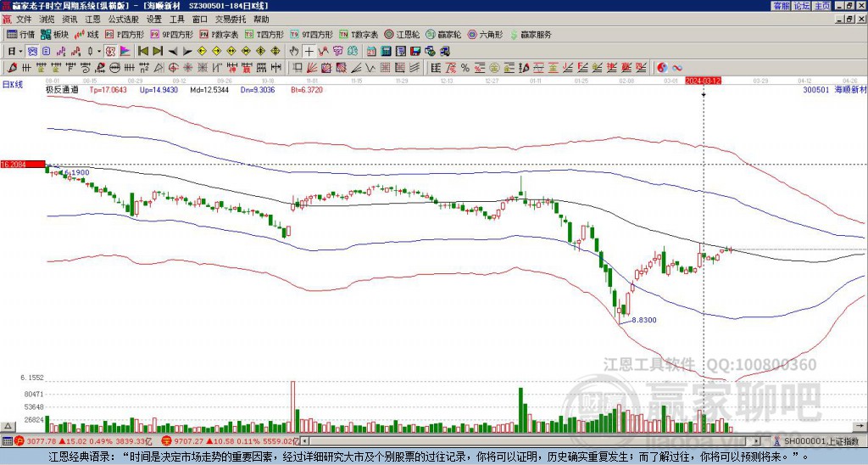Open the T数字表 number table
This screenshot has width=868, height=465.
pyautogui.click(x=359, y=34)
